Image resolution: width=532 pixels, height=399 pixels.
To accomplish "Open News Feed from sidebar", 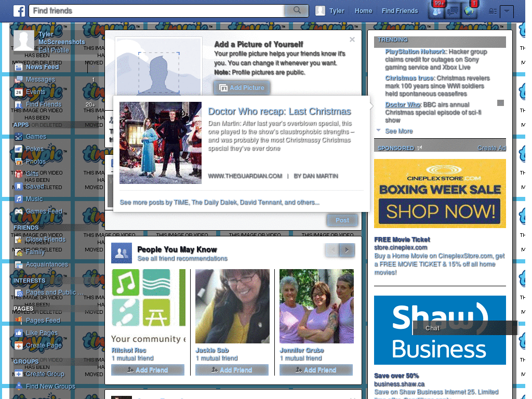I will [43, 67].
